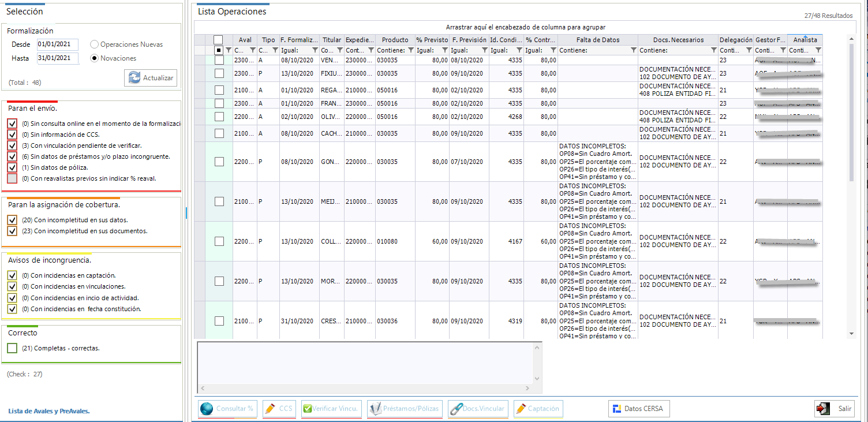Click the Salir exit door button

[834, 409]
